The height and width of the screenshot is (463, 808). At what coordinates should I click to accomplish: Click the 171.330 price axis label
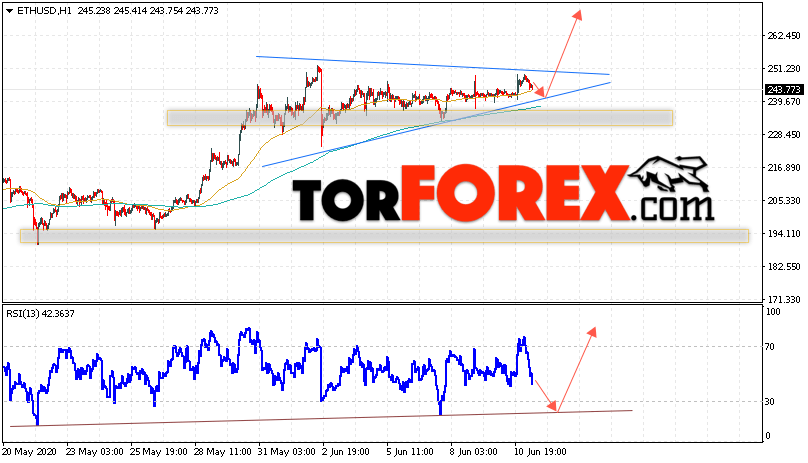(x=784, y=300)
